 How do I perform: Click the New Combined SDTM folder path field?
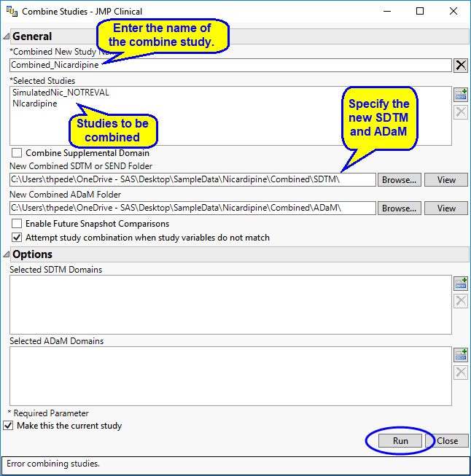click(x=192, y=180)
